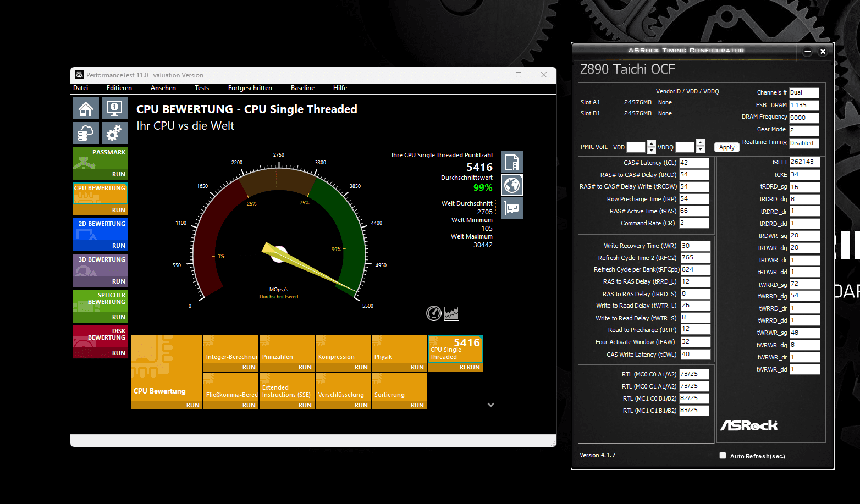Viewport: 860px width, 504px height.
Task: Increase the VDD voltage stepper
Action: (x=651, y=144)
